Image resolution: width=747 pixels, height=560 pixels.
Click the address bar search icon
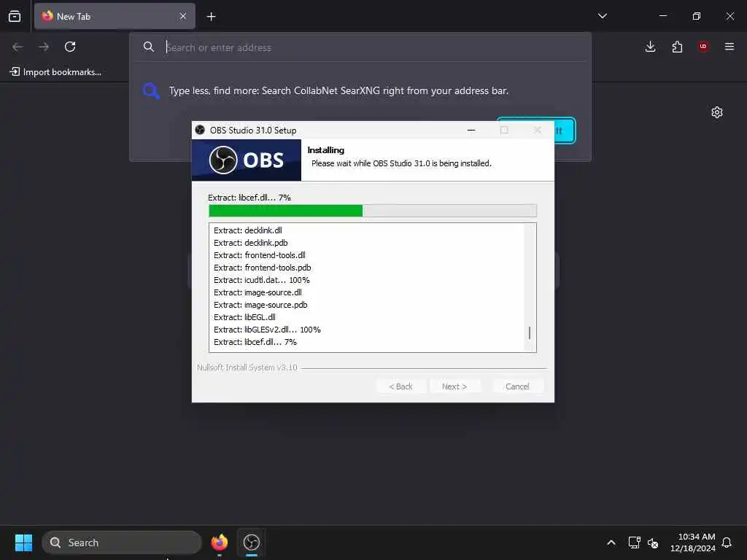[149, 47]
